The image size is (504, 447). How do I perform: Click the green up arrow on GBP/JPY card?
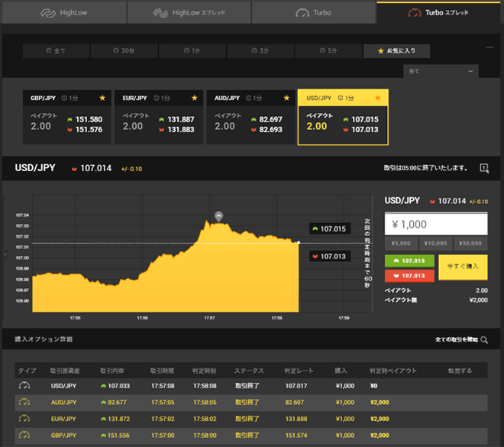(69, 120)
